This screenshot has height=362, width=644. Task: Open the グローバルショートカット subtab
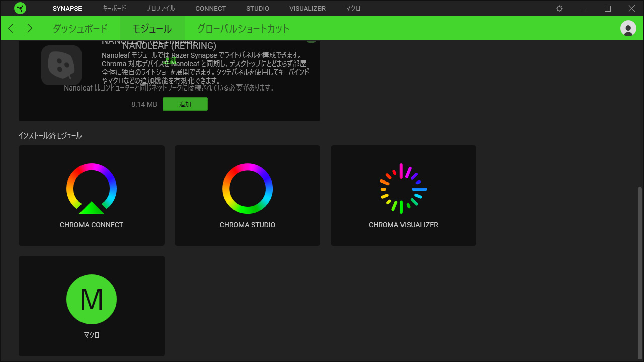click(x=243, y=28)
